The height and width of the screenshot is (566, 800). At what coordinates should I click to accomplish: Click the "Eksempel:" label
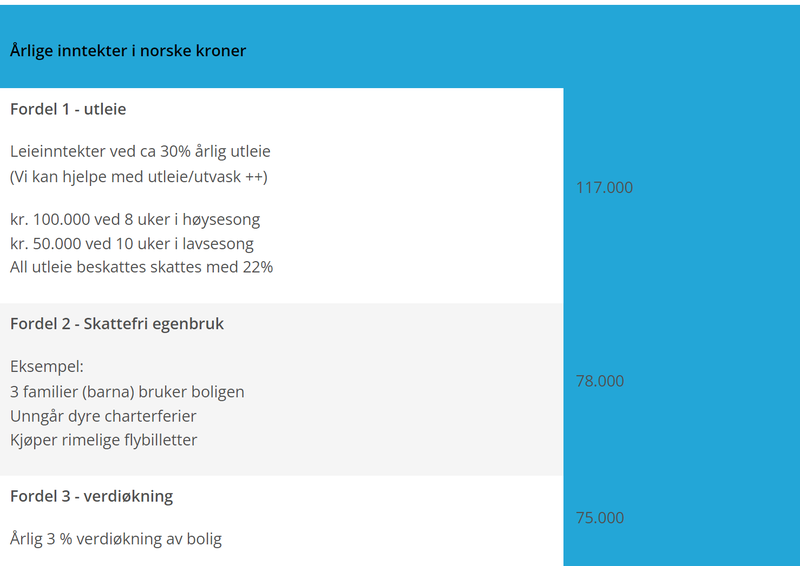[47, 367]
